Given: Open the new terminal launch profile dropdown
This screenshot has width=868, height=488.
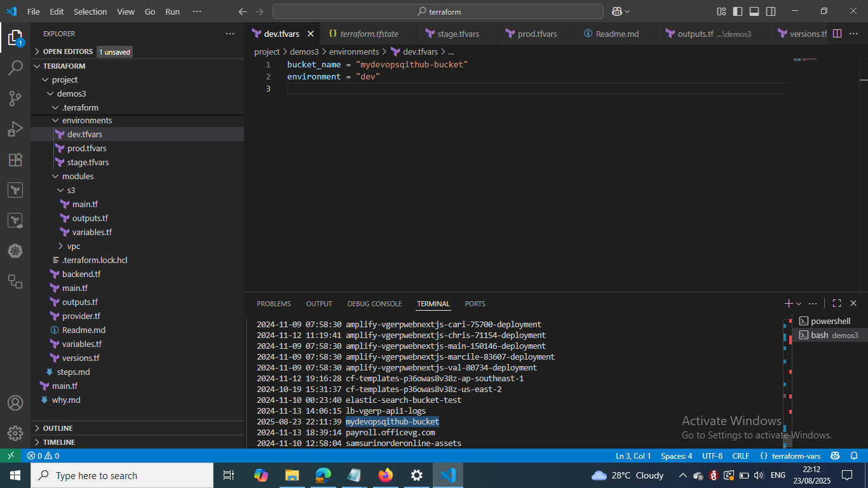Looking at the screenshot, I should point(799,304).
